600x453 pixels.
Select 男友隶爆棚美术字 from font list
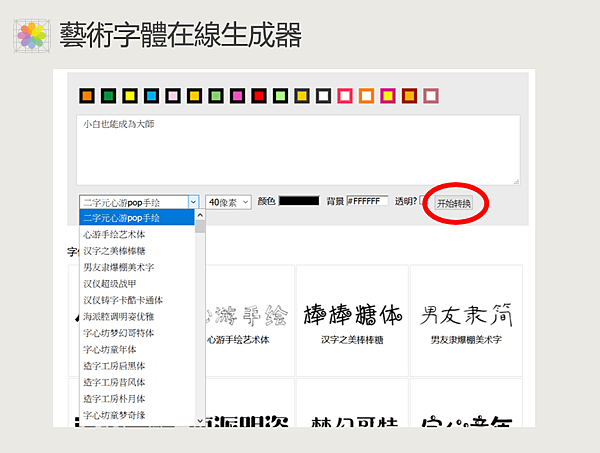point(137,267)
